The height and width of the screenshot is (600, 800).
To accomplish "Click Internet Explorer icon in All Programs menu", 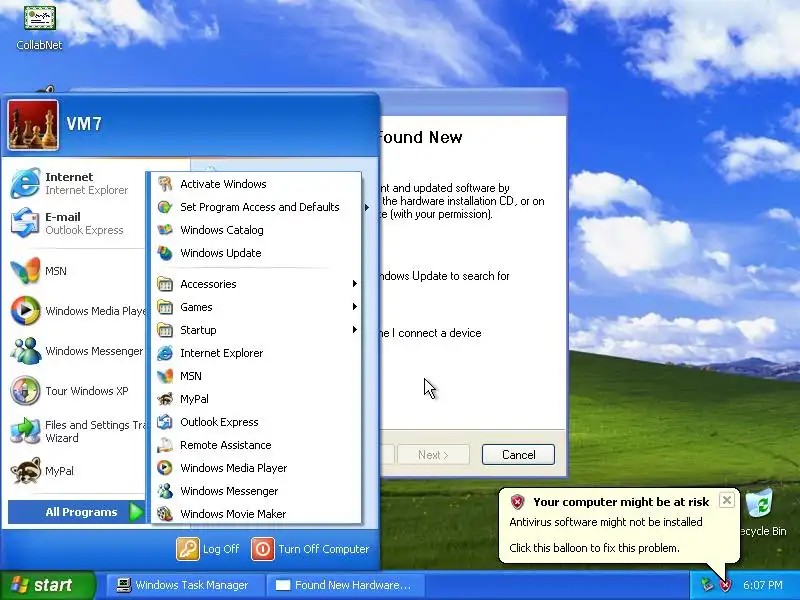I will (x=165, y=353).
